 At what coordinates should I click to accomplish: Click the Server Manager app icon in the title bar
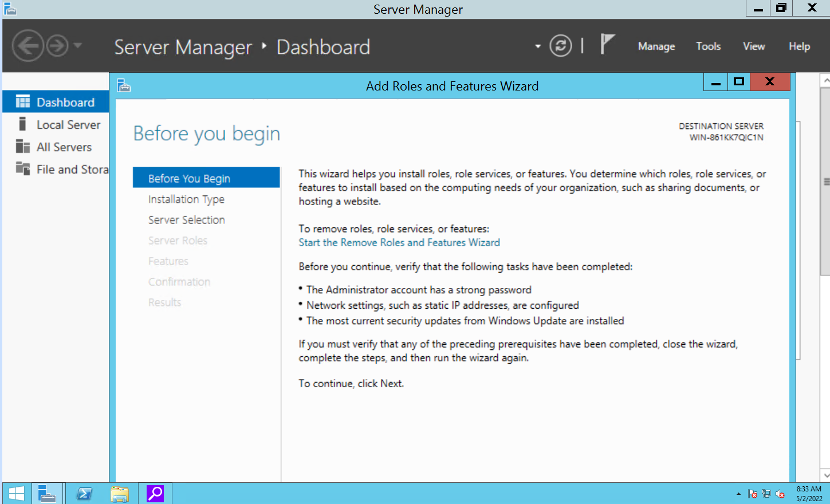10,9
